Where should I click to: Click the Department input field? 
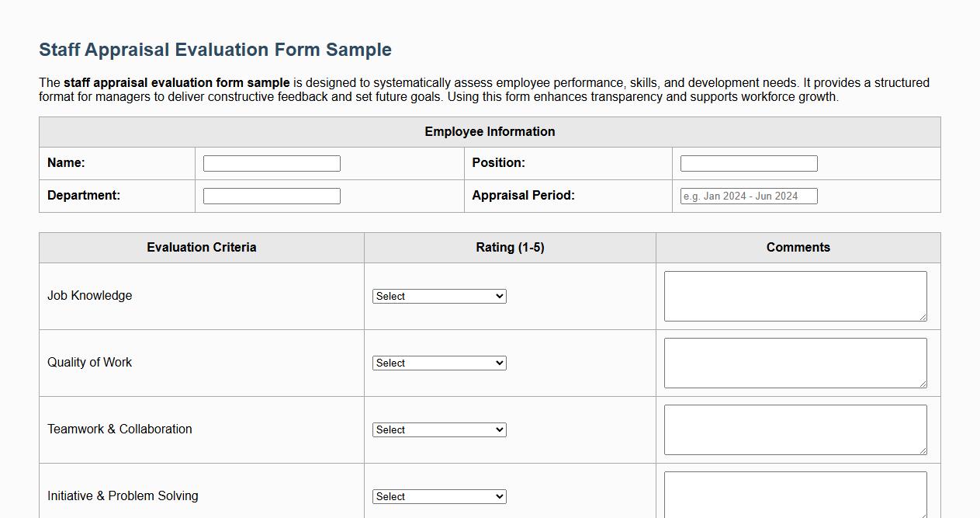pyautogui.click(x=271, y=196)
